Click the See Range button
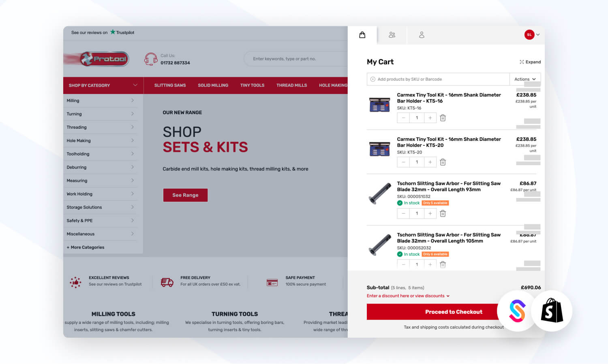The image size is (608, 364). [185, 195]
